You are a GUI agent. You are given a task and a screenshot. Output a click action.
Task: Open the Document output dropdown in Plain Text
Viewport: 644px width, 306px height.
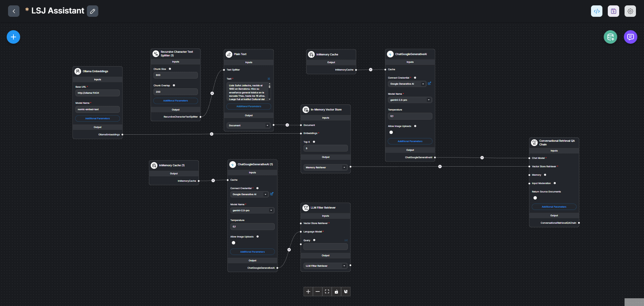248,125
